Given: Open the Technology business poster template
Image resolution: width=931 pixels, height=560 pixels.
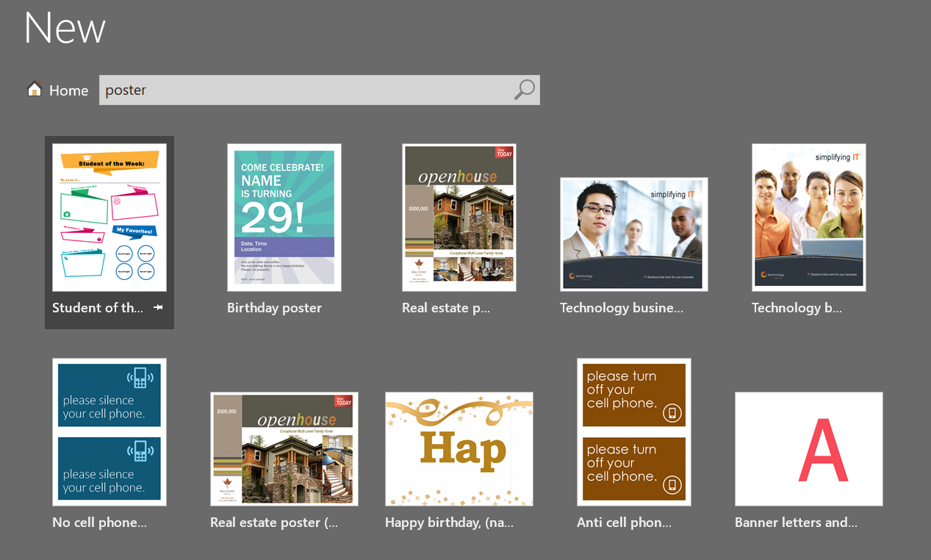Looking at the screenshot, I should 633,234.
